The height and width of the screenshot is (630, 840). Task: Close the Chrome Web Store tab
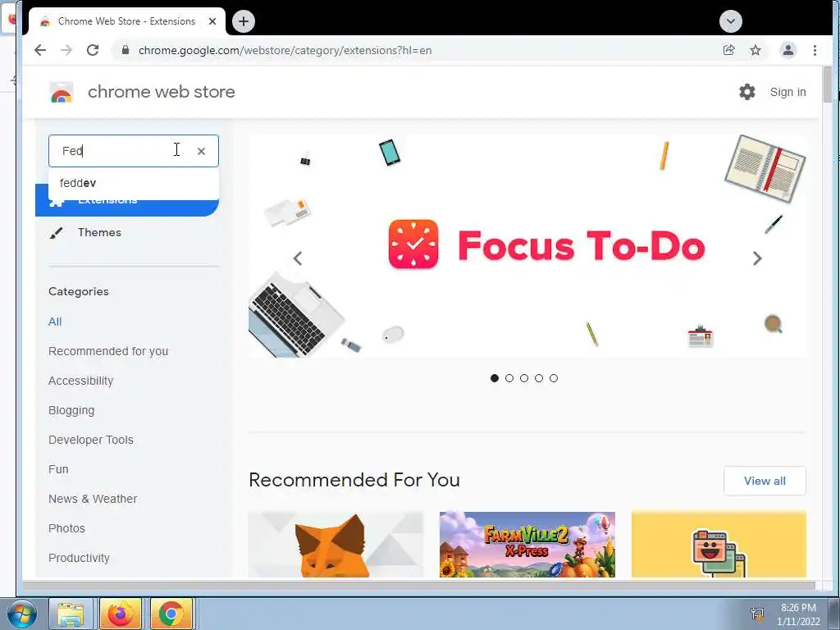[212, 21]
